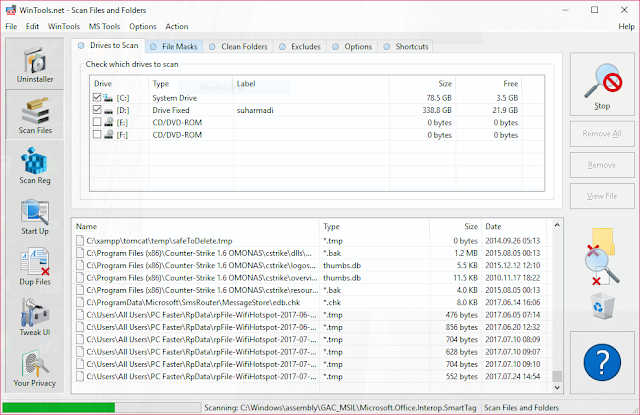Click the Scanning path in status bar
The width and height of the screenshot is (640, 415).
click(340, 408)
